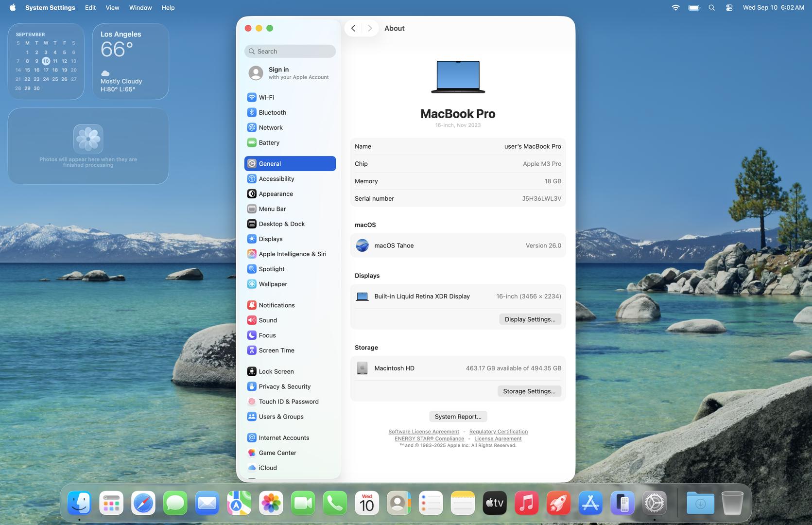The width and height of the screenshot is (812, 525).
Task: Open the View menu
Action: [112, 8]
